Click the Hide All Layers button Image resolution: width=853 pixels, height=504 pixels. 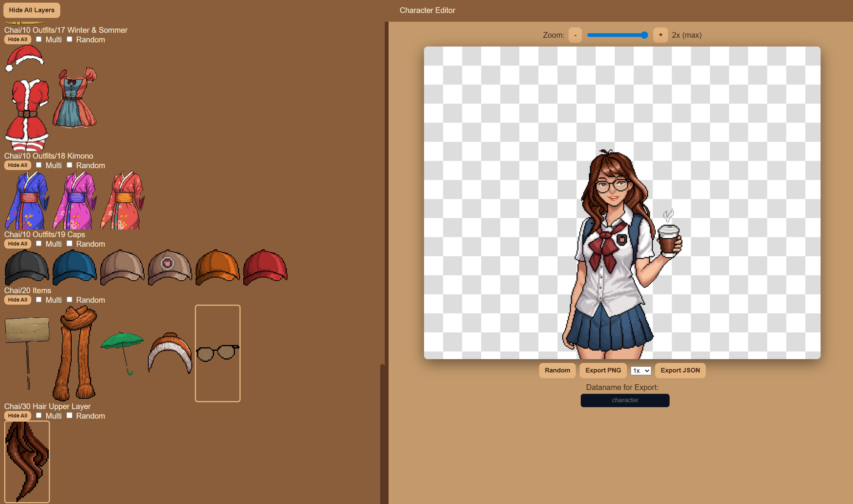click(32, 10)
